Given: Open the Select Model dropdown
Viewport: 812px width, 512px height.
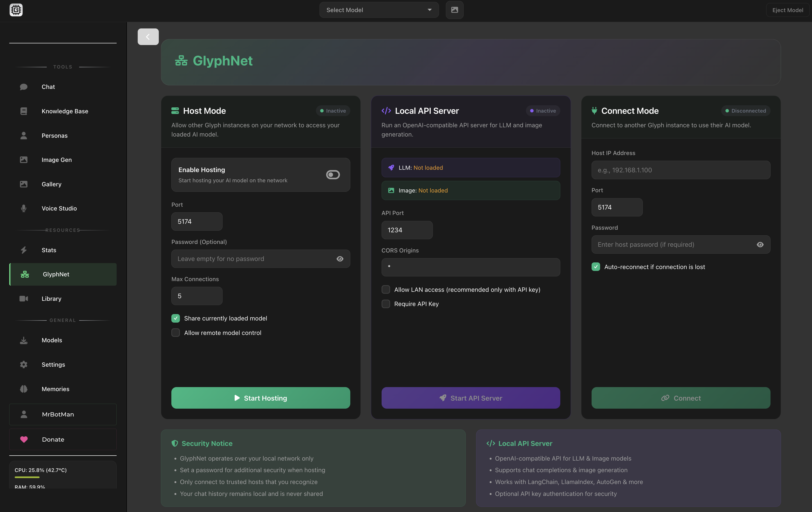Looking at the screenshot, I should [378, 10].
